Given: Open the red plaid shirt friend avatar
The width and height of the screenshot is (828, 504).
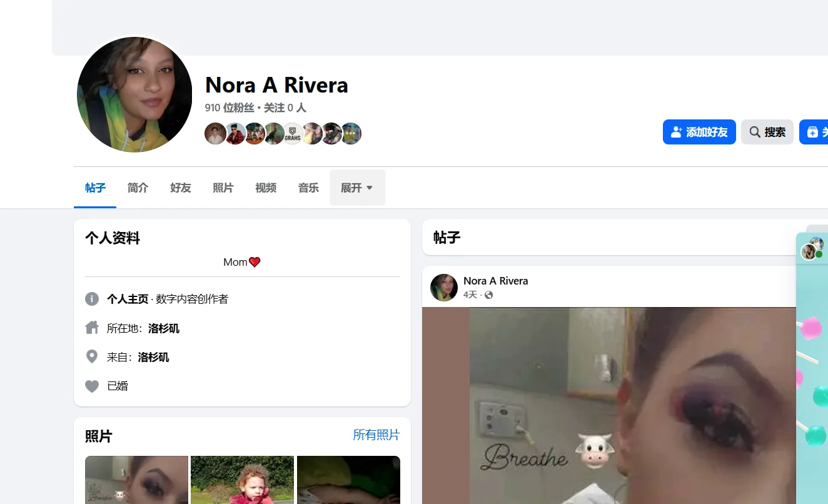Looking at the screenshot, I should pyautogui.click(x=235, y=134).
